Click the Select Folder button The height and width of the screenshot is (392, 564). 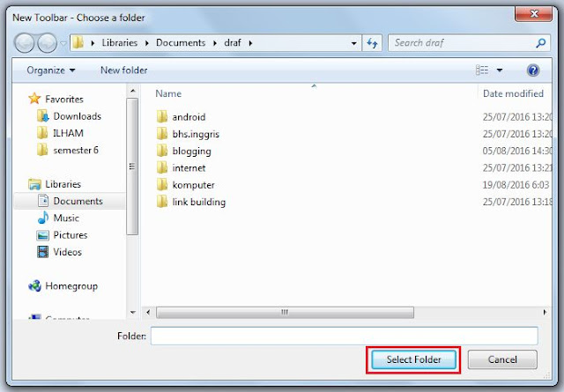(413, 359)
